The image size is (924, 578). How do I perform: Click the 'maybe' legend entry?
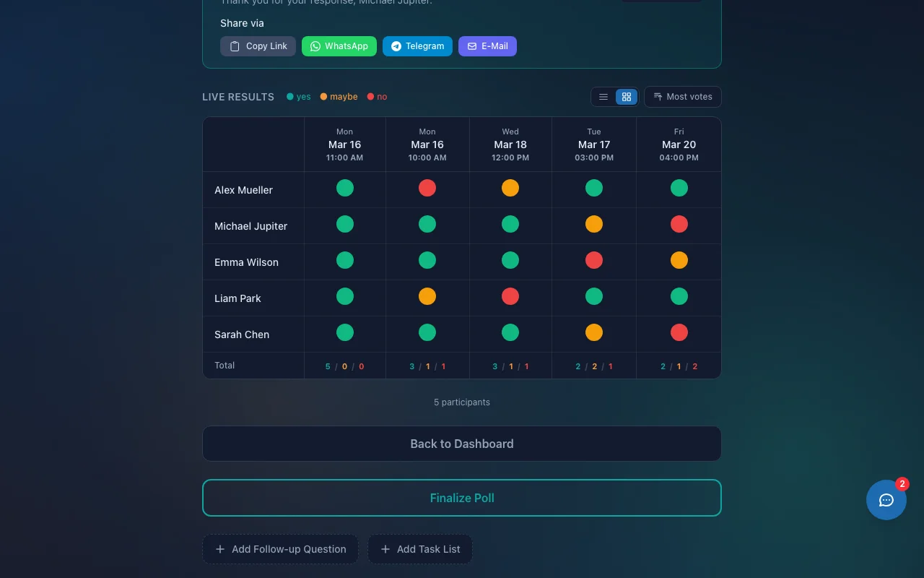point(339,97)
